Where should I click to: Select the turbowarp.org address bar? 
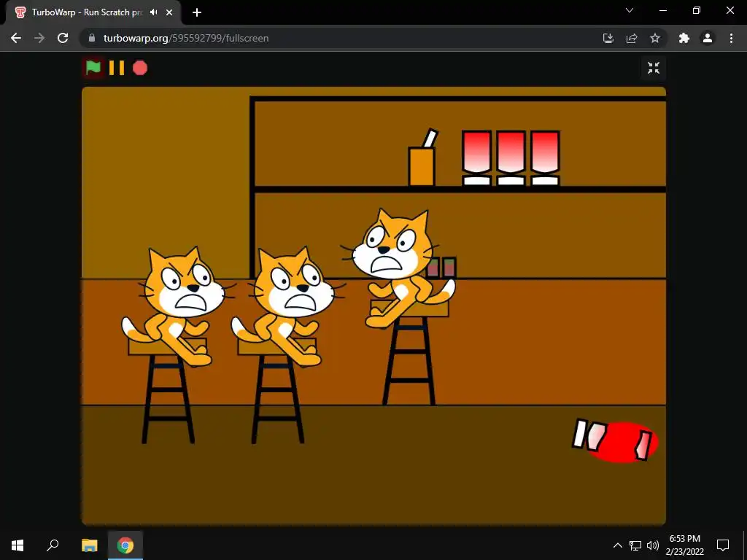343,38
